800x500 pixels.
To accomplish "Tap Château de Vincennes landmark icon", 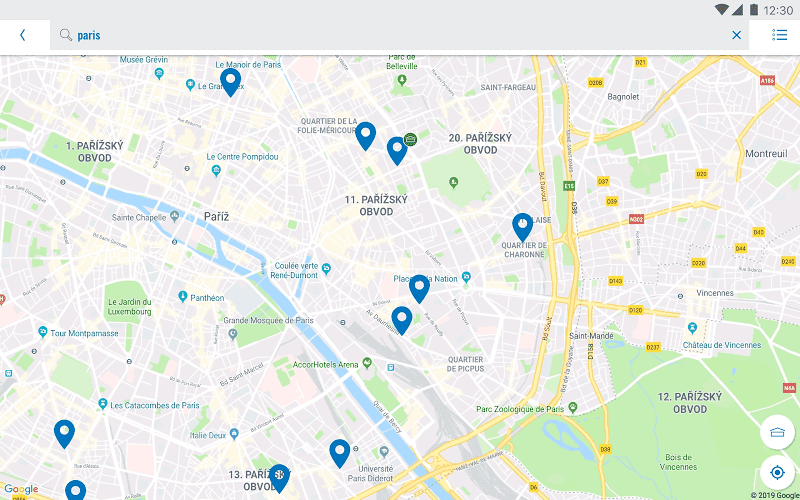I will tap(692, 327).
